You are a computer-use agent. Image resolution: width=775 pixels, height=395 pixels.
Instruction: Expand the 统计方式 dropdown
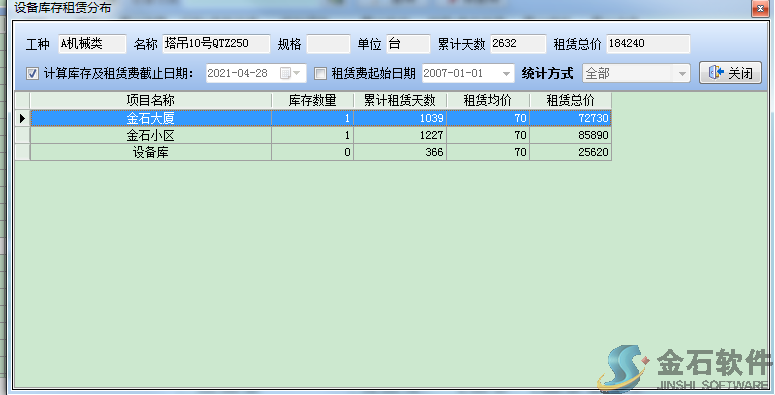click(682, 74)
